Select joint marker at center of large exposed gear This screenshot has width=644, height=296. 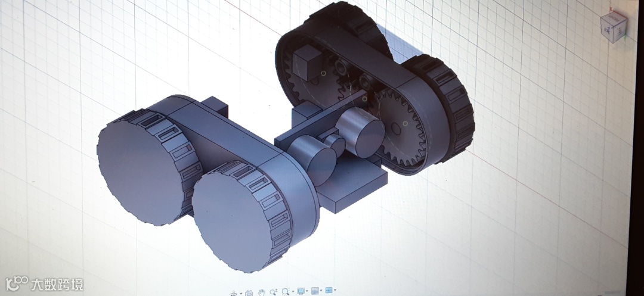(x=405, y=123)
